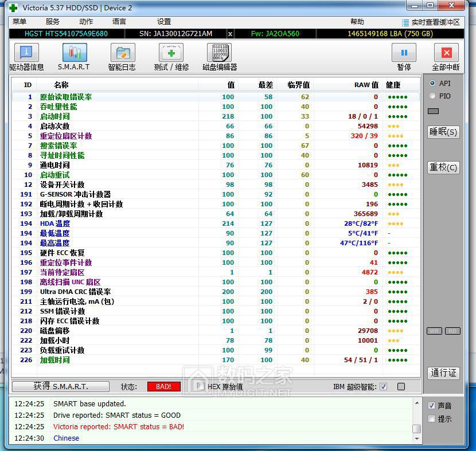Image resolution: width=476 pixels, height=451 pixels.
Task: Click the log panel scroll down arrow
Action: tap(417, 438)
